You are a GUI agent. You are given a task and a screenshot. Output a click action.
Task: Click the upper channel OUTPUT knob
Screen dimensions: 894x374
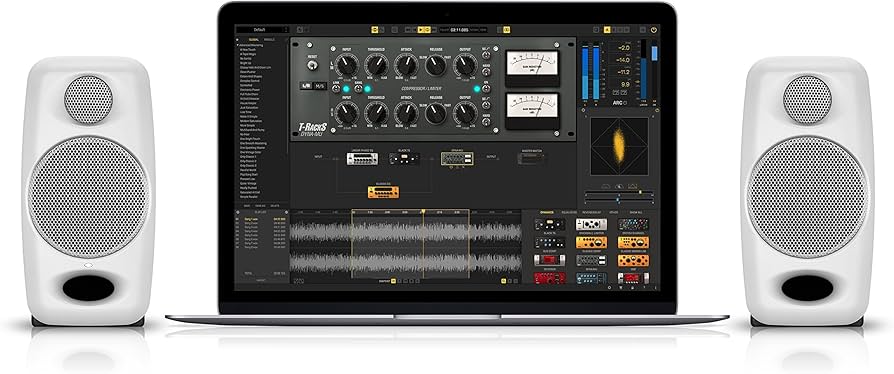(x=465, y=66)
